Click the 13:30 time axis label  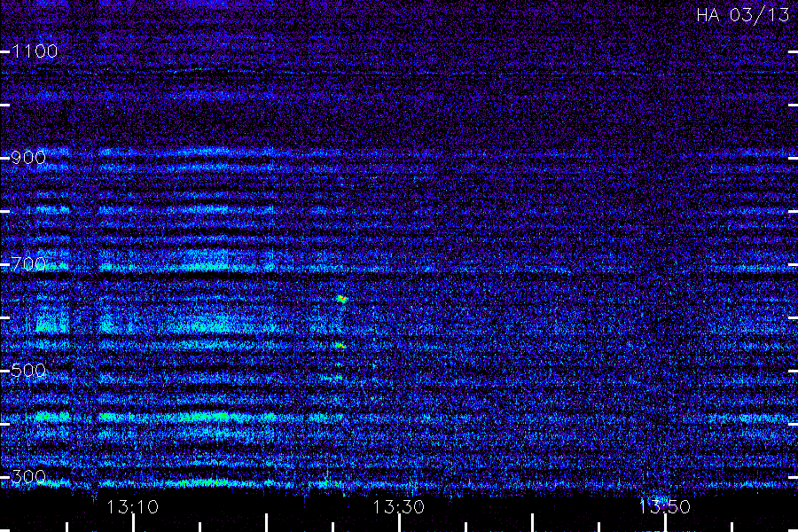398,507
